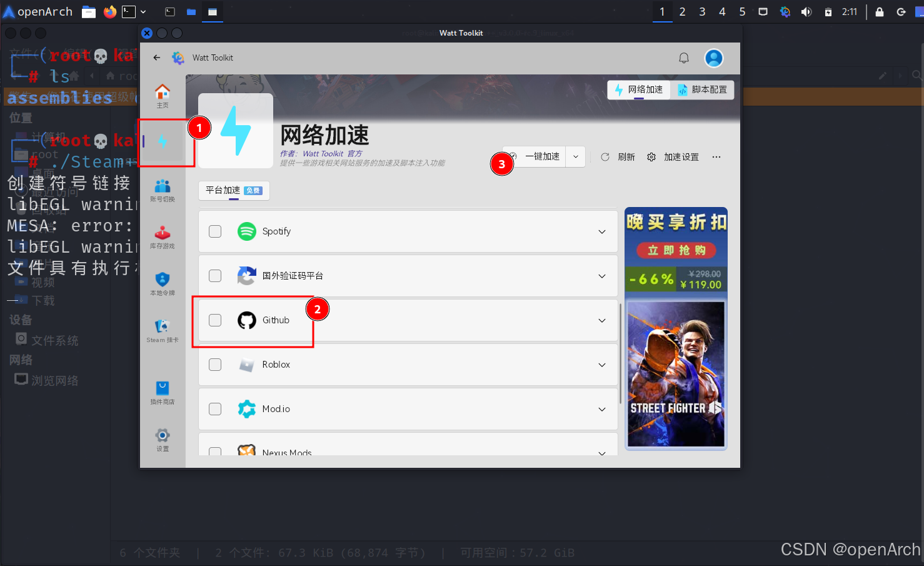
Task: Click the Roblox logo icon
Action: [x=247, y=365]
